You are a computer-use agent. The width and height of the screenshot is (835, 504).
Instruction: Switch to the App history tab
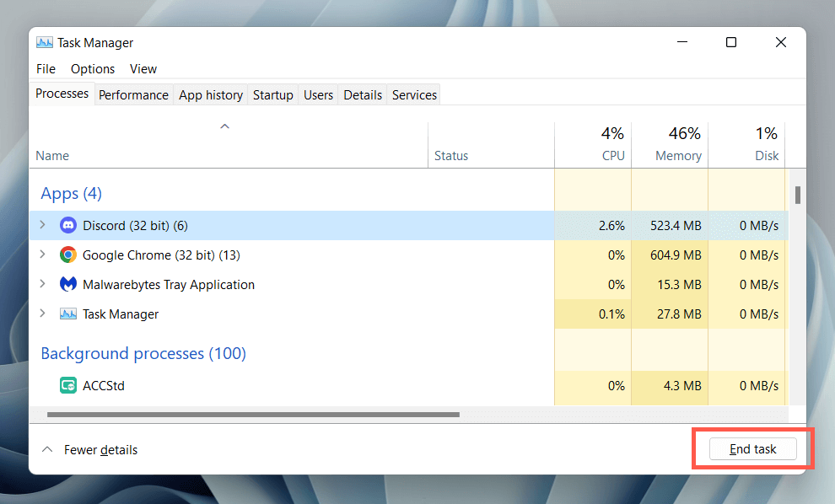[x=211, y=94]
